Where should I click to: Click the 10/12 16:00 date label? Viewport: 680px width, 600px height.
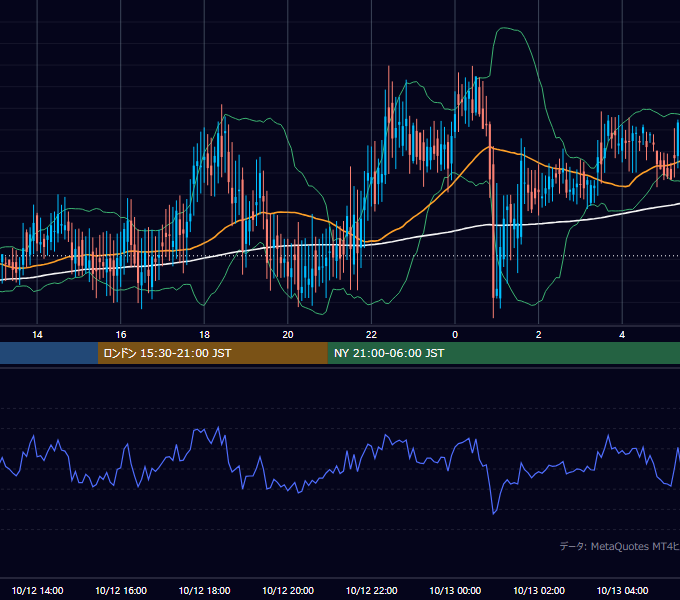[121, 590]
